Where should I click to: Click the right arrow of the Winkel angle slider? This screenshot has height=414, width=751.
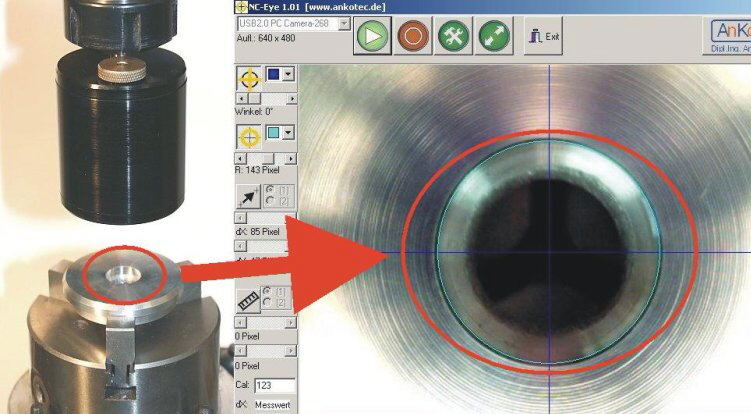pos(292,99)
